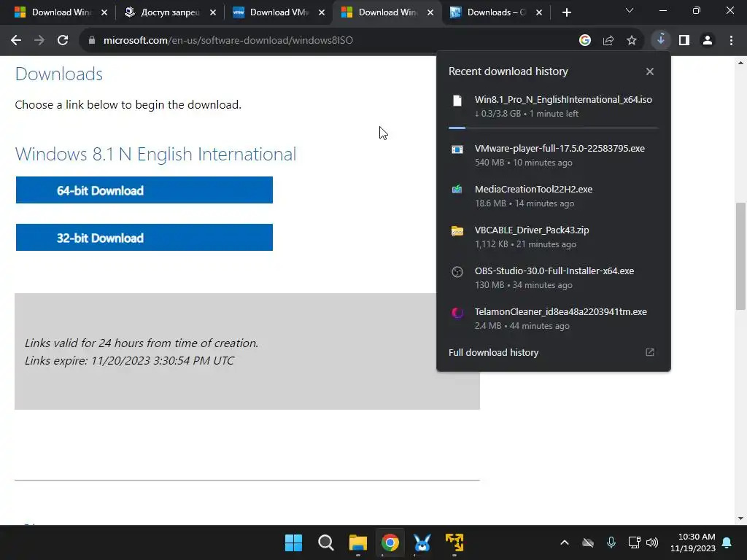This screenshot has height=560, width=747.
Task: Click the TelamonCleaner file icon
Action: point(457,313)
